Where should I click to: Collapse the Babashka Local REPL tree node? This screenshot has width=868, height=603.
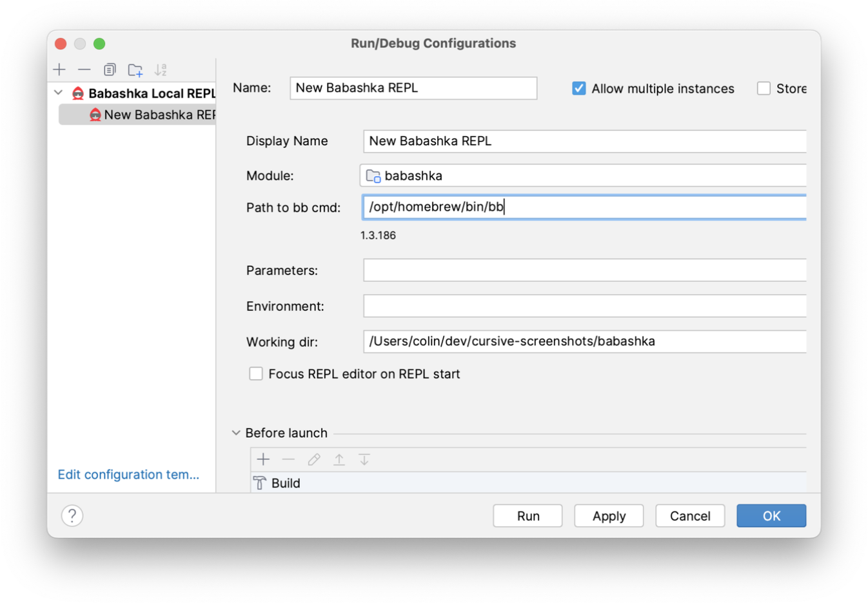coord(59,93)
